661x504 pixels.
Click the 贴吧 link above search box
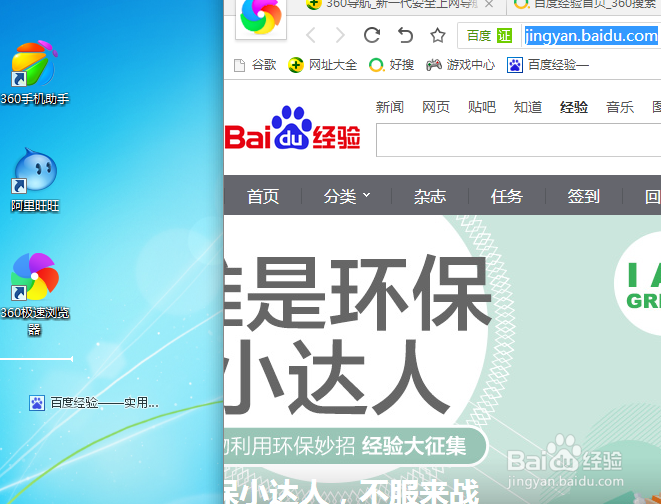point(482,107)
